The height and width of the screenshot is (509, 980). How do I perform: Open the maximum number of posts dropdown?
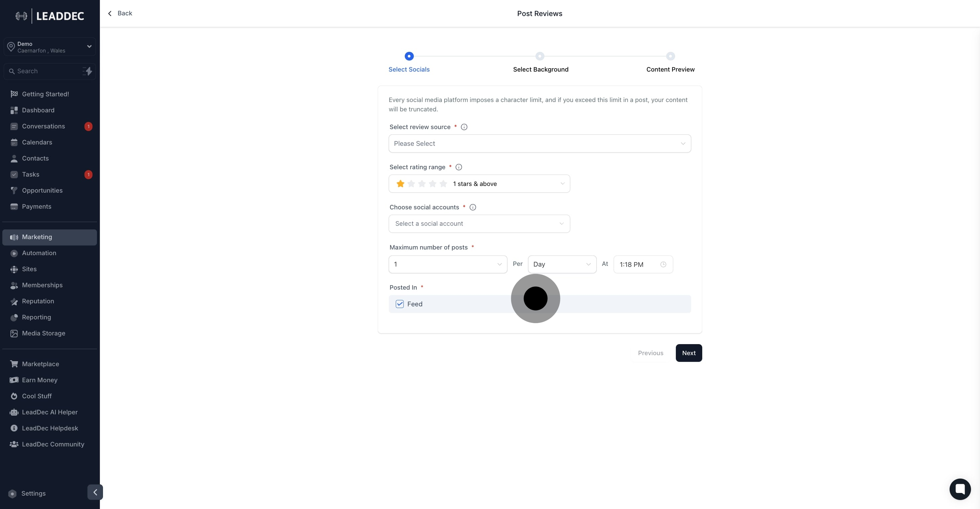coord(448,264)
